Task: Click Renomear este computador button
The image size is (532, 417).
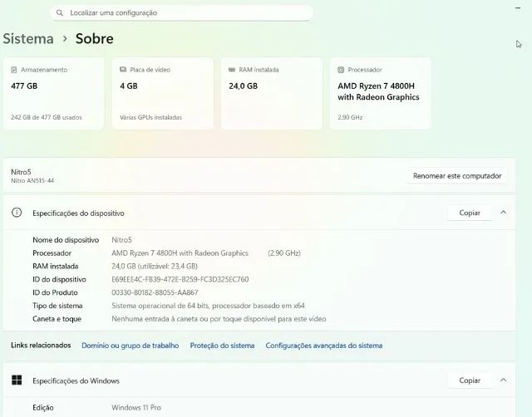Action: (x=456, y=176)
